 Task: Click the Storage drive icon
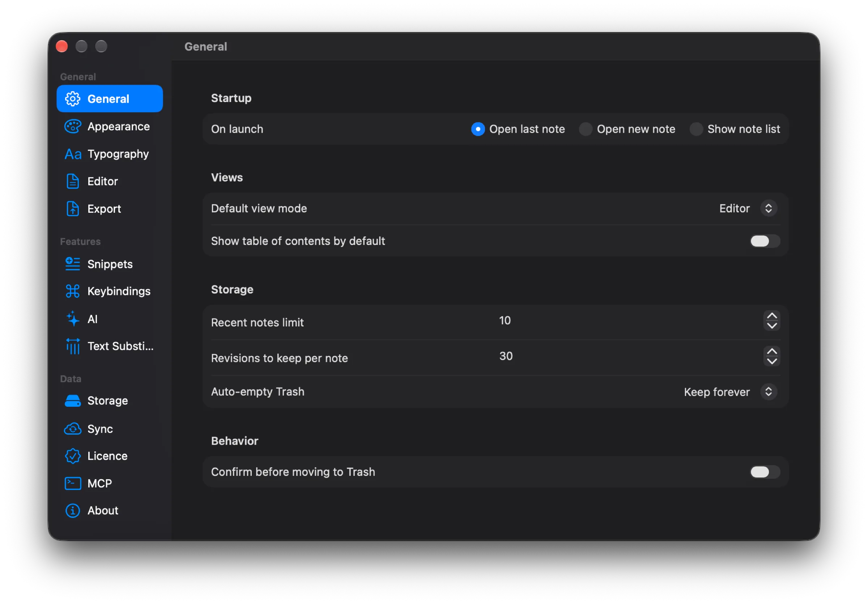pyautogui.click(x=73, y=401)
